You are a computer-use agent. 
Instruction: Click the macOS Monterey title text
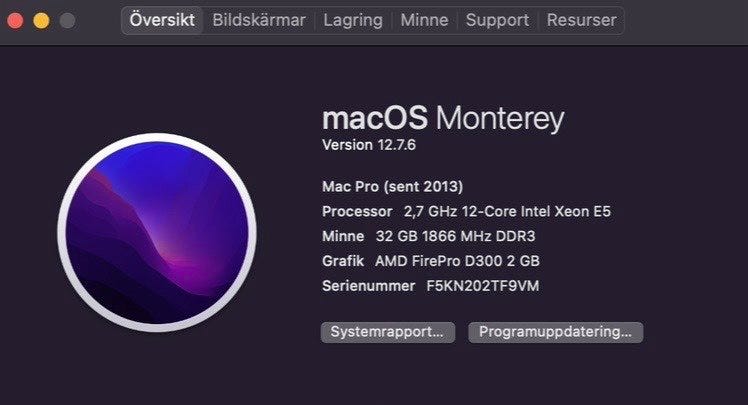pos(443,119)
